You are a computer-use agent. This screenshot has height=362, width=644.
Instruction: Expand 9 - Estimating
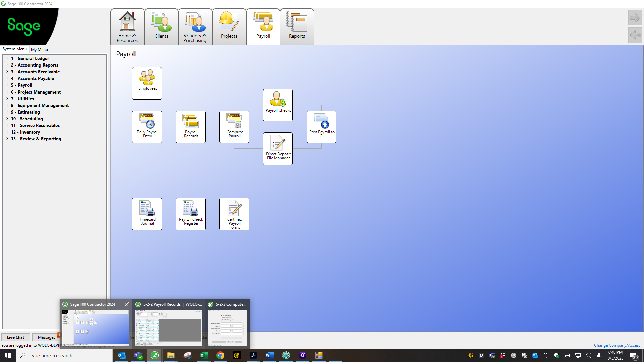point(7,112)
